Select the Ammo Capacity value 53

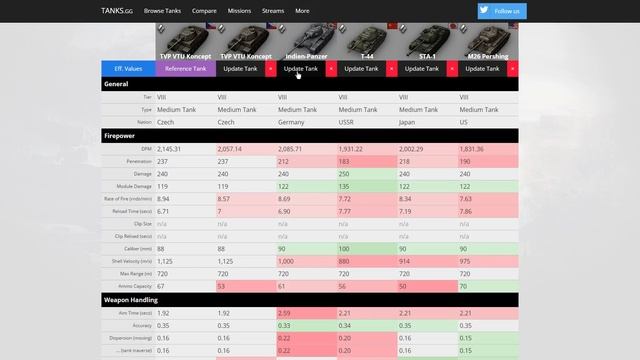click(x=221, y=286)
